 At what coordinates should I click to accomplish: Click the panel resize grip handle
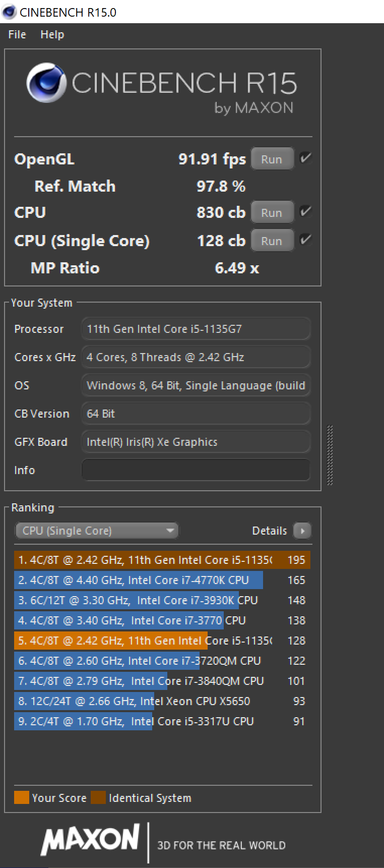[x=330, y=455]
